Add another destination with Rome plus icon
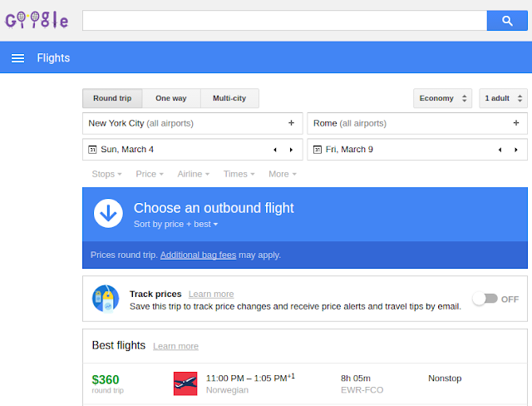The height and width of the screenshot is (406, 532). click(x=516, y=123)
